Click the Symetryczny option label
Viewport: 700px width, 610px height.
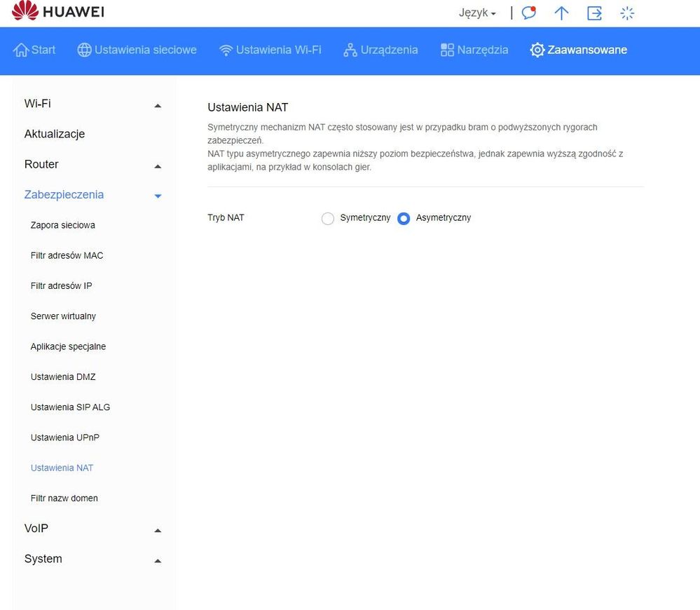(365, 218)
